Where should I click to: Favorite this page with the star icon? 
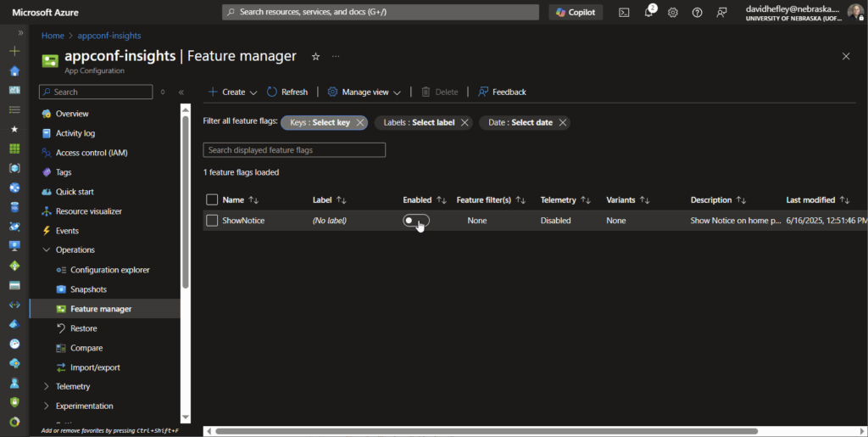point(316,57)
